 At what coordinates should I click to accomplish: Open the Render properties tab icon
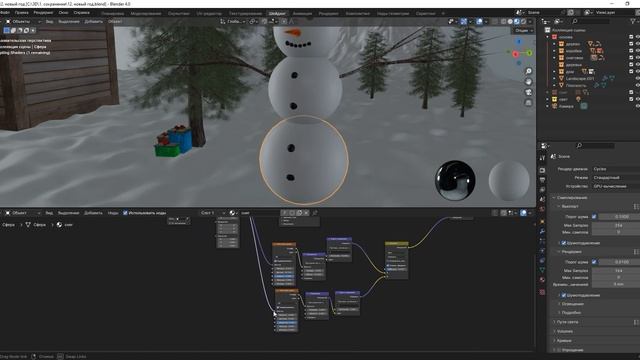(542, 170)
